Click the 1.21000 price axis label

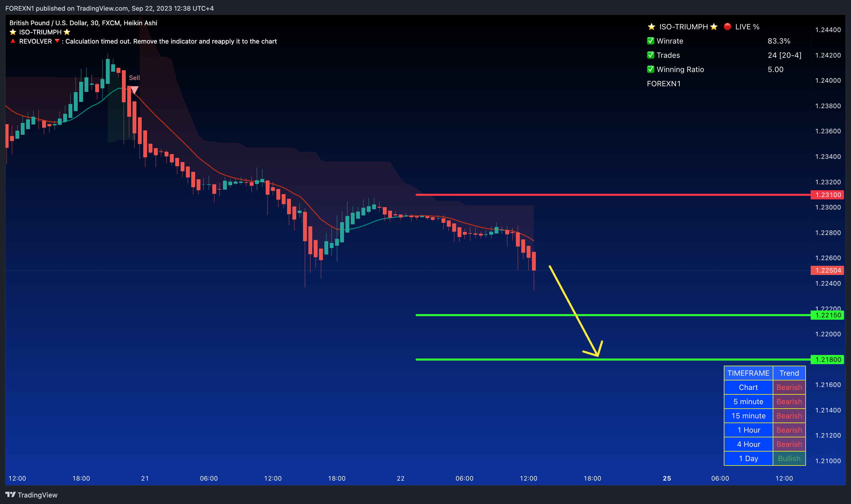pos(828,461)
